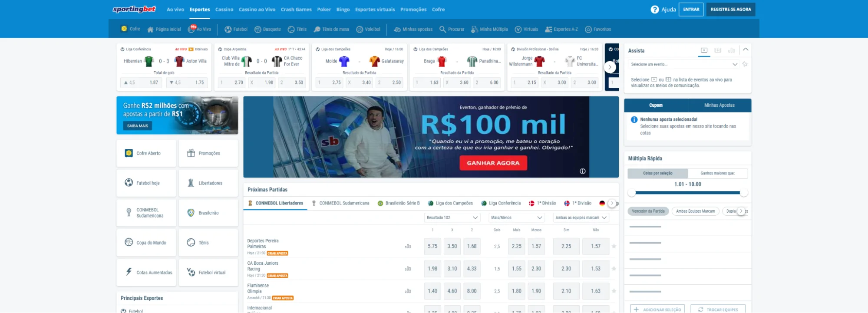Open Futebol virtual shortcut tile
The width and height of the screenshot is (868, 313).
click(208, 273)
